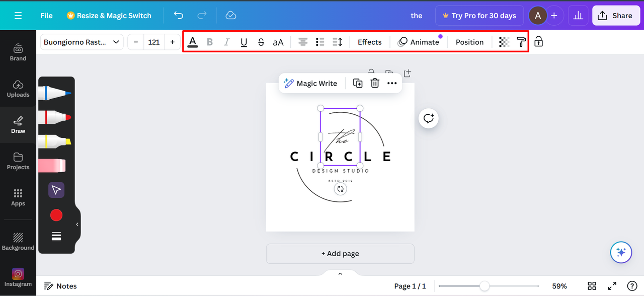
Task: Adjust the zoom slider handle
Action: coord(484,286)
